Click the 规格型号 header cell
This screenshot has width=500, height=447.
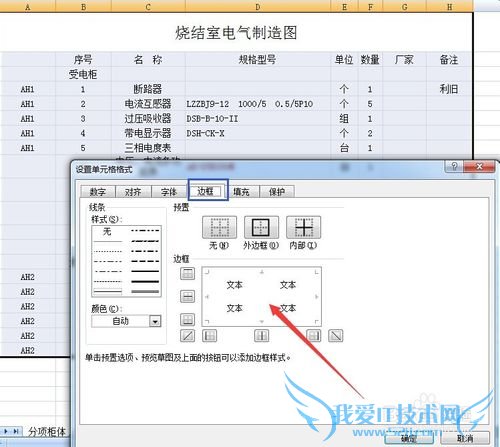point(258,60)
